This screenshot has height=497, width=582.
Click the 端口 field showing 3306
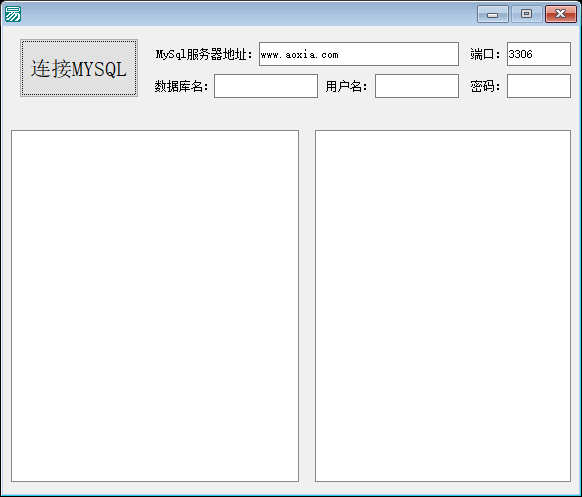(539, 54)
